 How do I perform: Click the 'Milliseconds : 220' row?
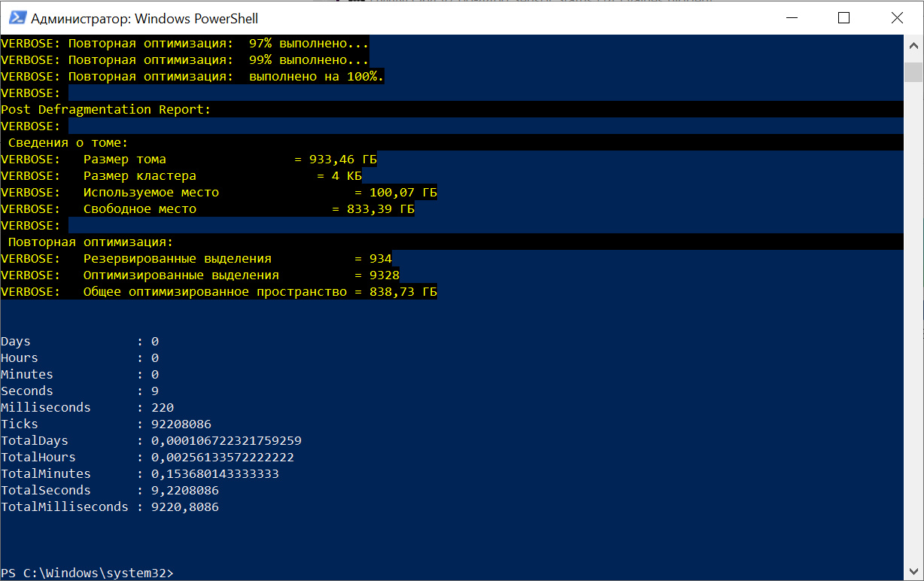tap(87, 408)
